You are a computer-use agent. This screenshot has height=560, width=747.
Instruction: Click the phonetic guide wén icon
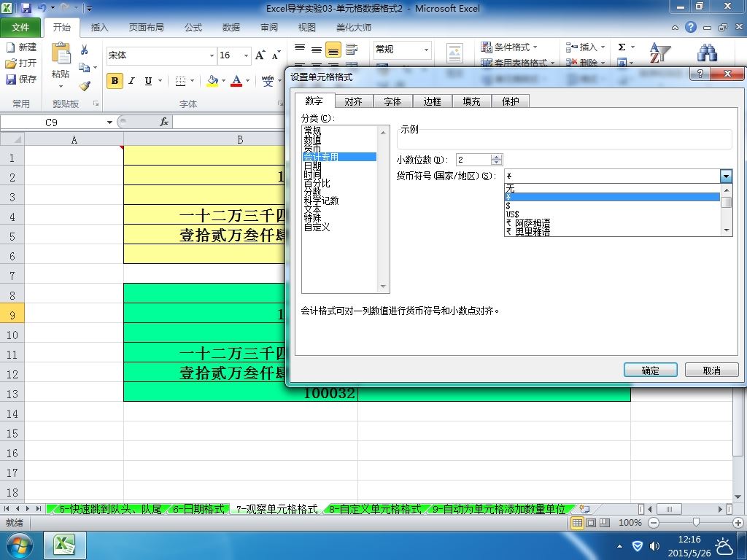(x=268, y=81)
